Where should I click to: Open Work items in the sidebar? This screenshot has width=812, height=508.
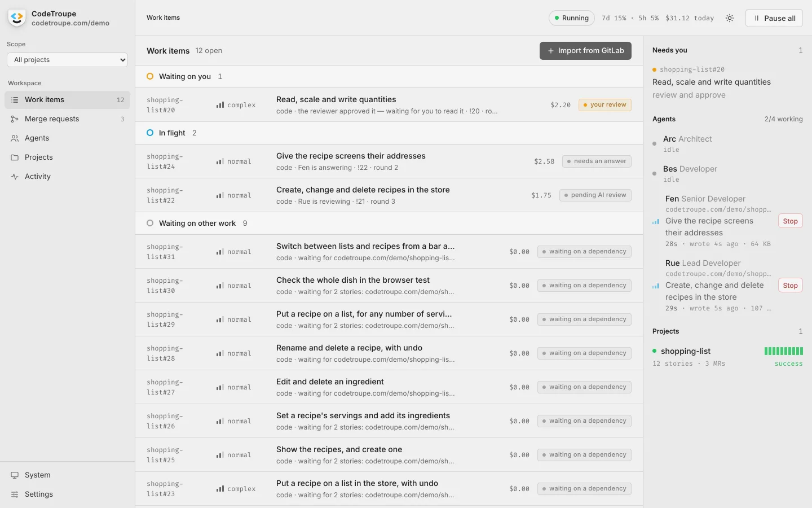[x=67, y=100]
